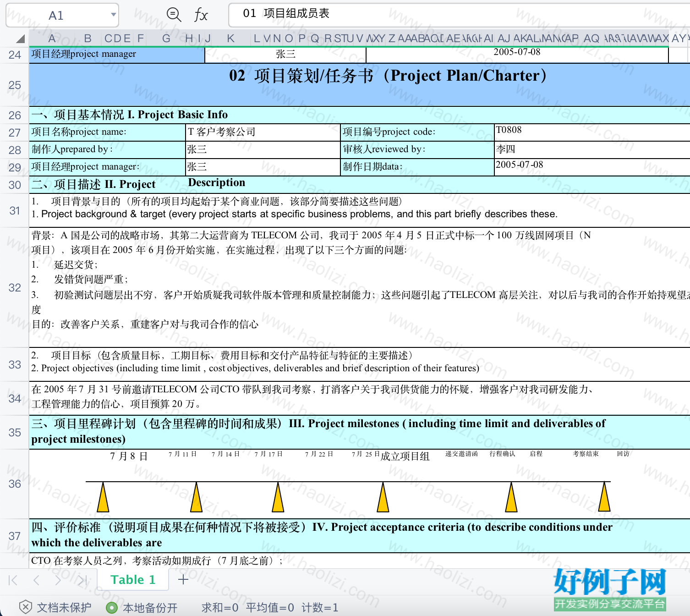The image size is (690, 616).
Task: Select row header 25
Action: pos(15,85)
